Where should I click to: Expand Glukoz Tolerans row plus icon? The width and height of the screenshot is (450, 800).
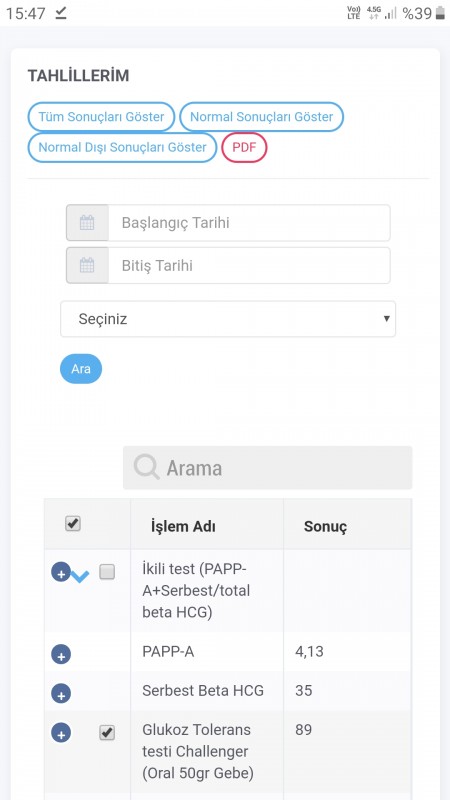(x=61, y=733)
